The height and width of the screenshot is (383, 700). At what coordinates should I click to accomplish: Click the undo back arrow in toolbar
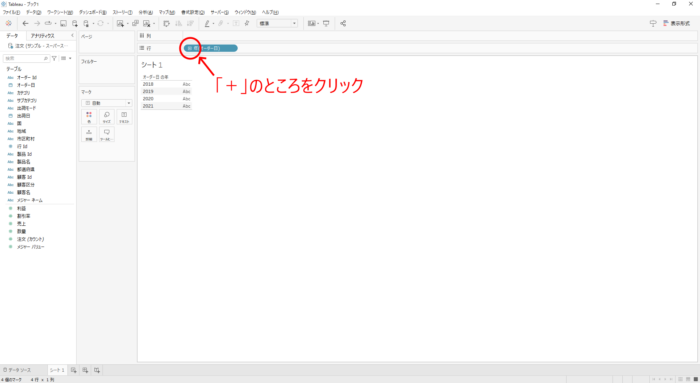pos(25,23)
